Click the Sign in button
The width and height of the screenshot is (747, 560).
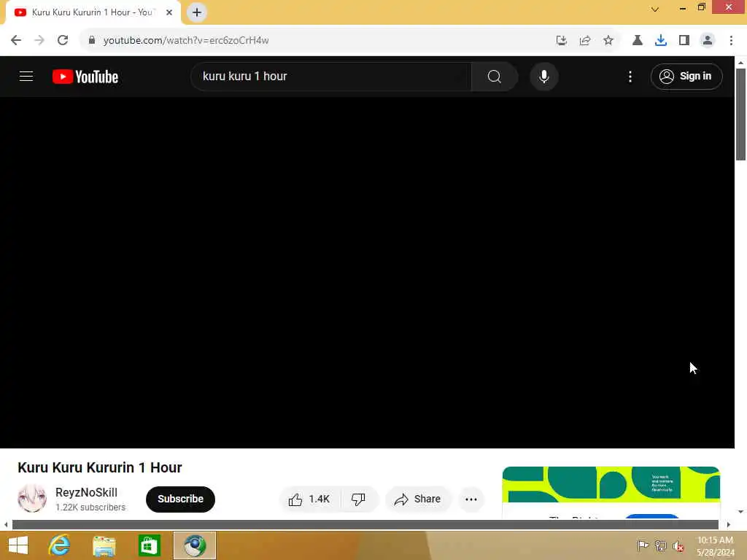pyautogui.click(x=686, y=76)
